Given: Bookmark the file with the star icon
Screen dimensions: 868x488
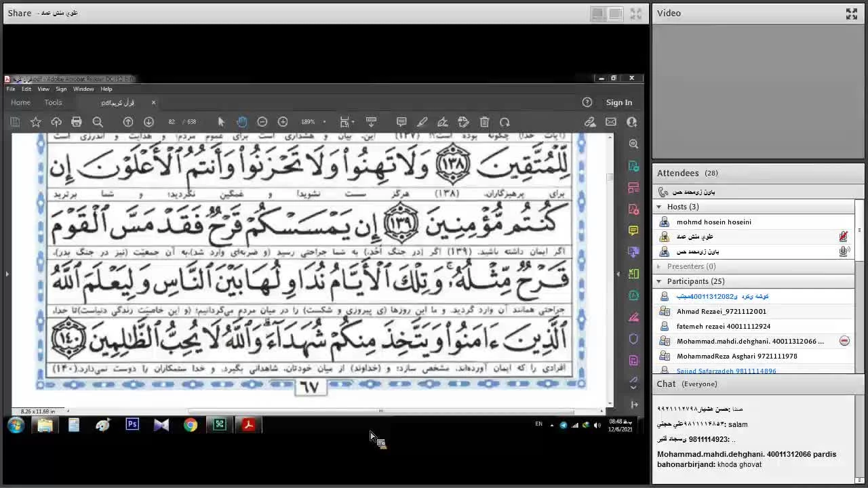Looking at the screenshot, I should (36, 122).
